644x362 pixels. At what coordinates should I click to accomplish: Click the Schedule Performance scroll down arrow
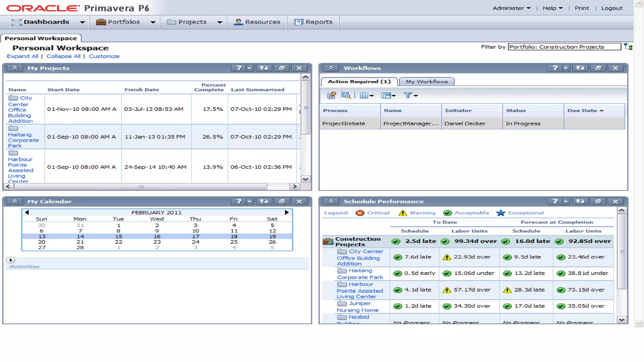[622, 320]
